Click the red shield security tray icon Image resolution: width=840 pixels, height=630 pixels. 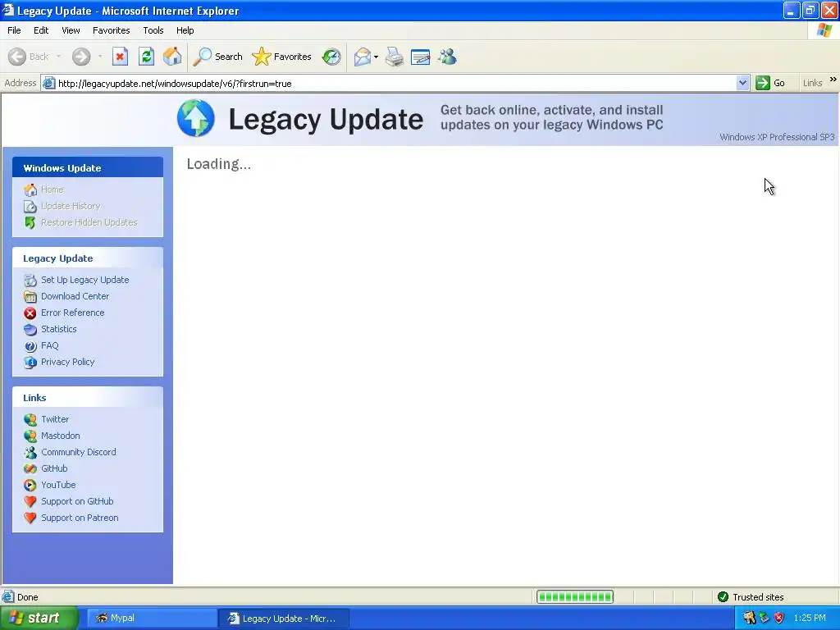coord(779,619)
